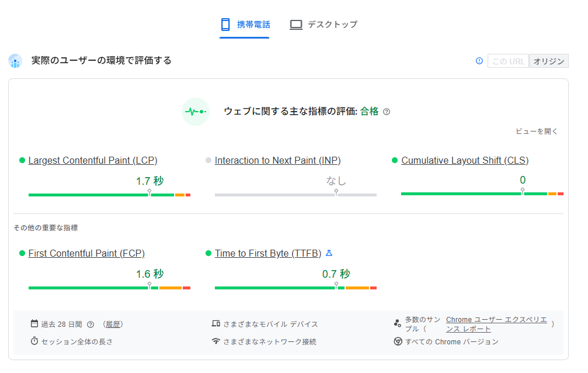Click the mobile phone icon
Image resolution: width=588 pixels, height=373 pixels.
tap(225, 25)
